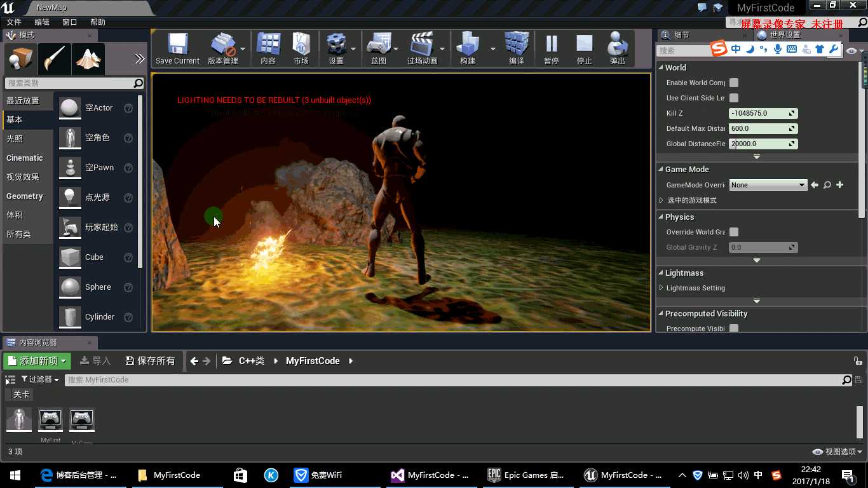
Task: Open help for 空Actor
Action: [x=128, y=108]
